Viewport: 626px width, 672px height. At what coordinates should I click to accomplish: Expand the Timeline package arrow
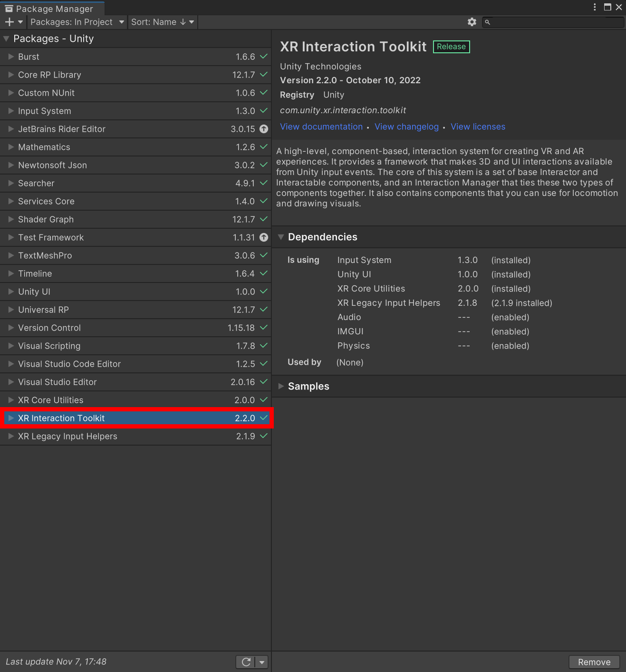coord(11,273)
